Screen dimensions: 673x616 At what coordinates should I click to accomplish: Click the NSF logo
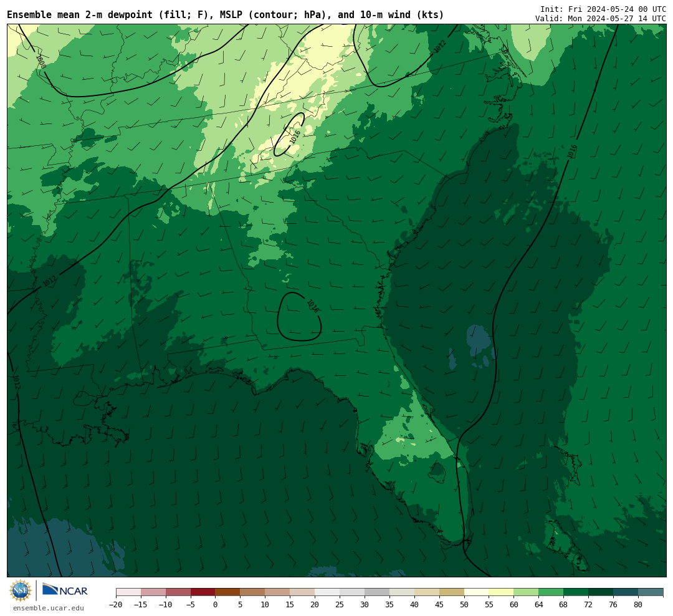21,590
